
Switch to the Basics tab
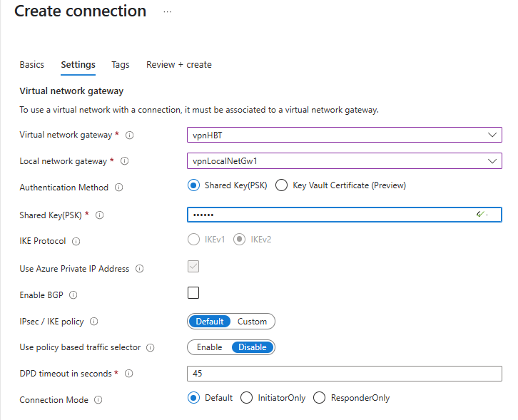click(31, 64)
